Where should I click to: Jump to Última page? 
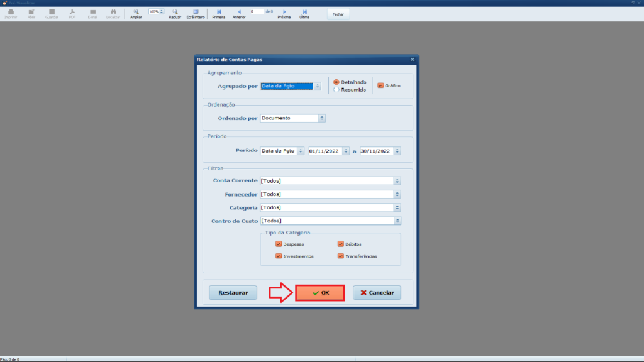304,12
